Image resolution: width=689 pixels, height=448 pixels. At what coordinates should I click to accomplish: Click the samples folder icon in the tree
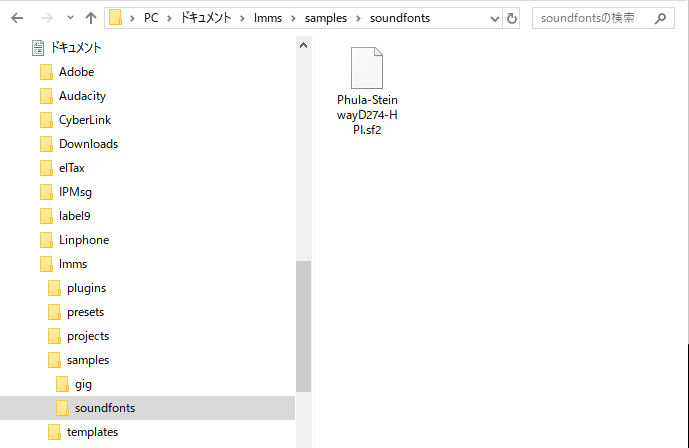point(54,360)
